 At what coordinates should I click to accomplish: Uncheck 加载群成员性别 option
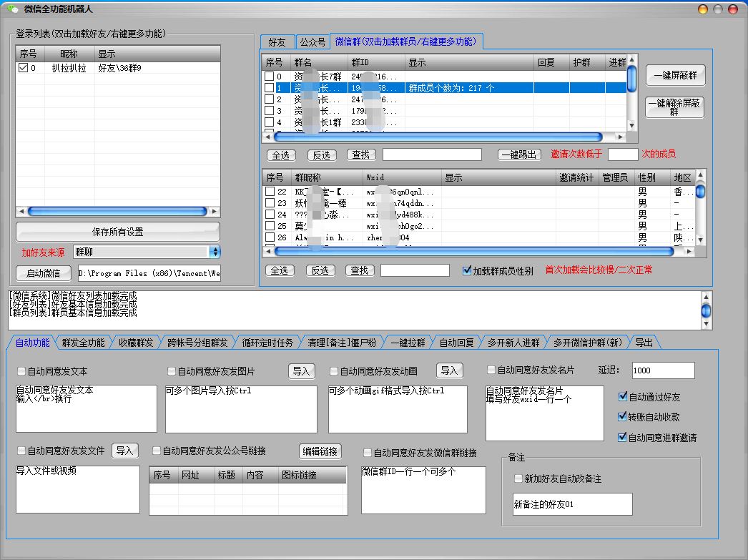467,271
